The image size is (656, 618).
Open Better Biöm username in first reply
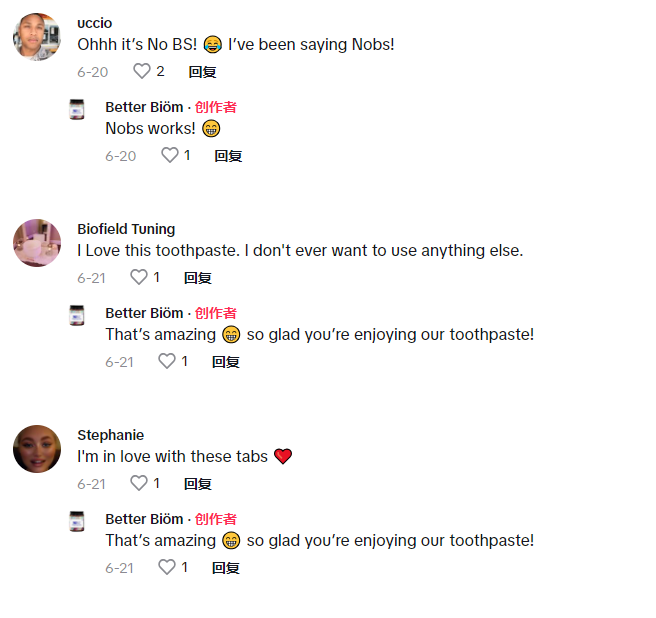144,107
